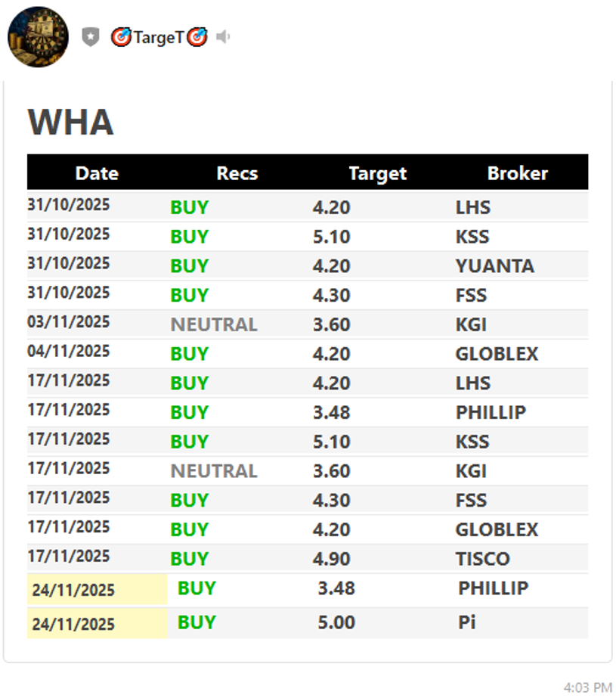Open the TargeT channel name

pos(159,37)
